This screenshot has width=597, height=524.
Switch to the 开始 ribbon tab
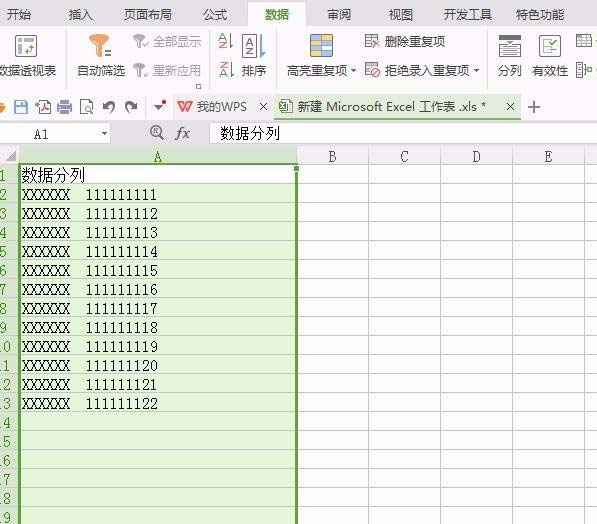(x=19, y=14)
